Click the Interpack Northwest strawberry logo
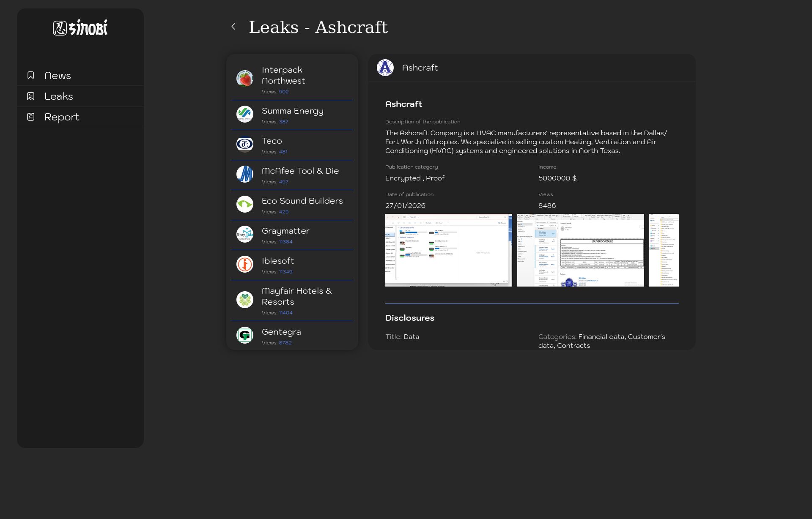The height and width of the screenshot is (519, 812). (x=244, y=79)
